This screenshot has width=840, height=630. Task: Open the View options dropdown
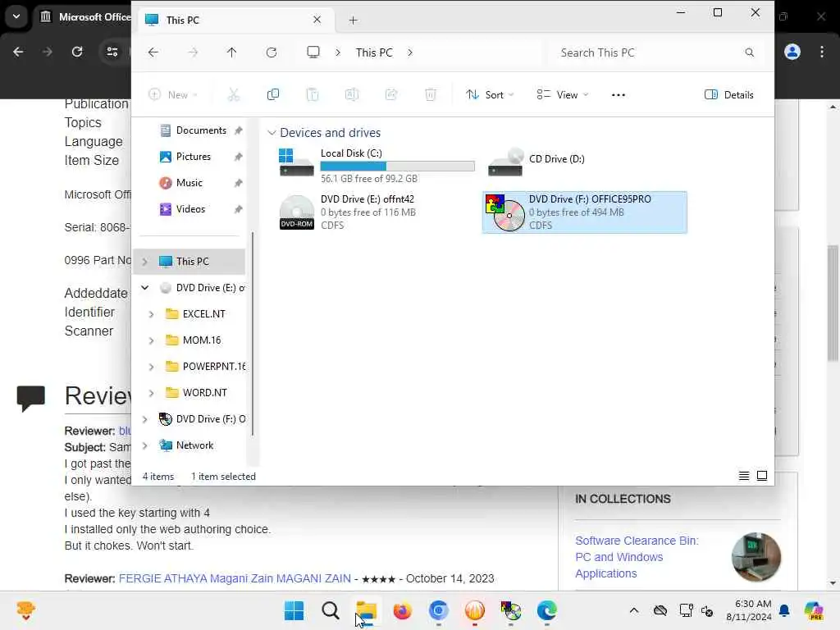[x=563, y=95]
